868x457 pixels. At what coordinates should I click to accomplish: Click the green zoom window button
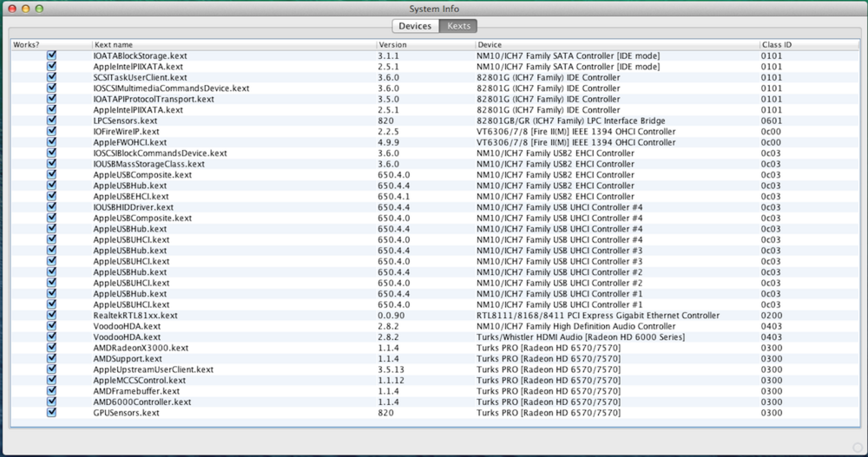(x=40, y=8)
